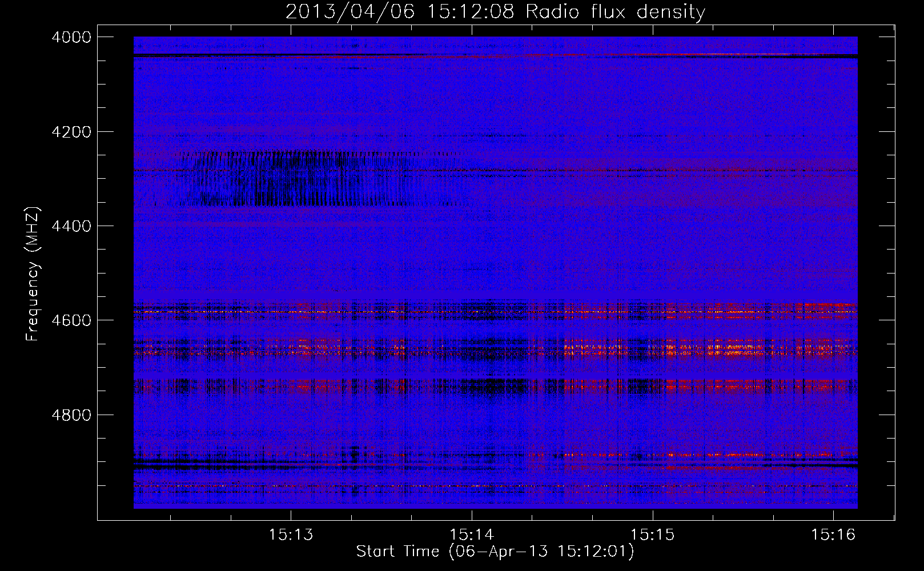Click the 'Frequency (MHZ)' y-axis title
This screenshot has width=924, height=571.
click(33, 274)
